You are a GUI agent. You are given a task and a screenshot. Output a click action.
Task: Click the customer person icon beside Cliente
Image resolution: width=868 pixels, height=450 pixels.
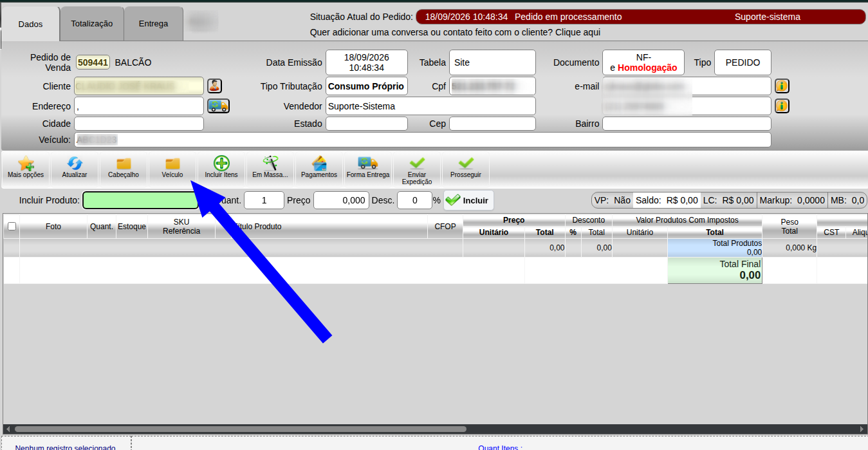pos(214,86)
